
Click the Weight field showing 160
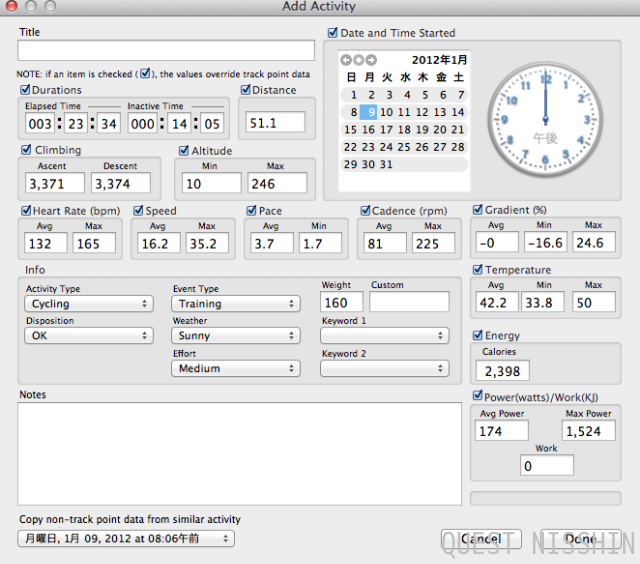pos(342,302)
